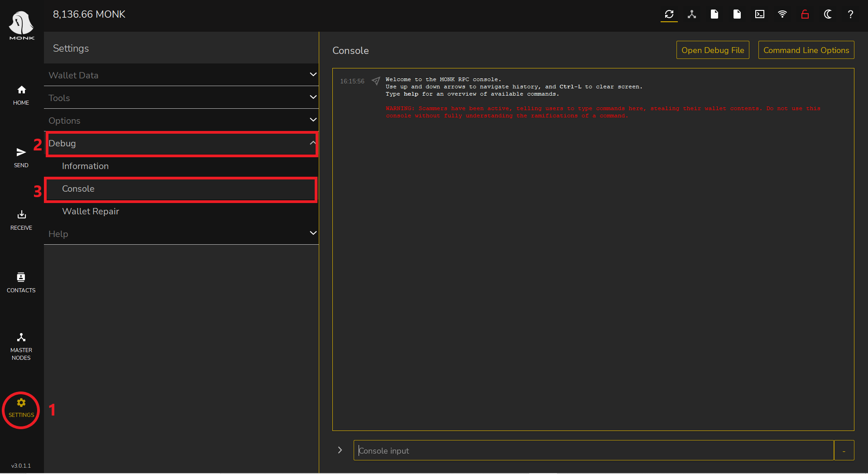Click the arrow prompt left of console input

point(340,450)
